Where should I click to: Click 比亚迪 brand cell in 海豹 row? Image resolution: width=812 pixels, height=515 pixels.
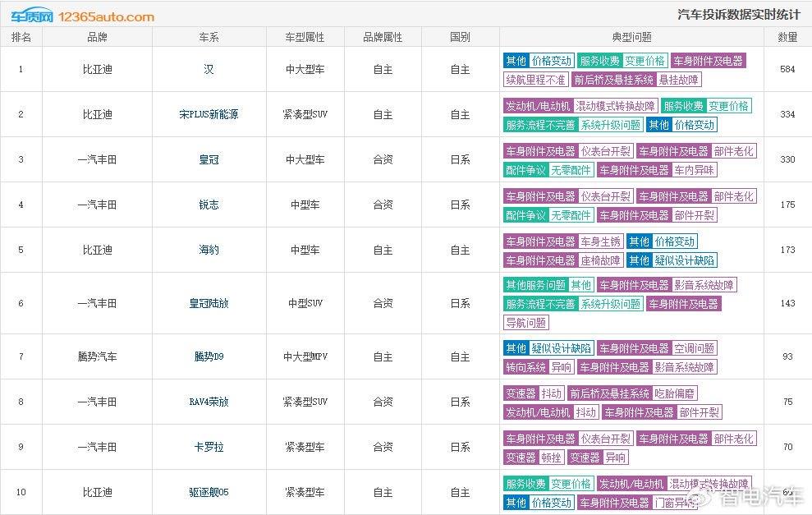tap(98, 250)
